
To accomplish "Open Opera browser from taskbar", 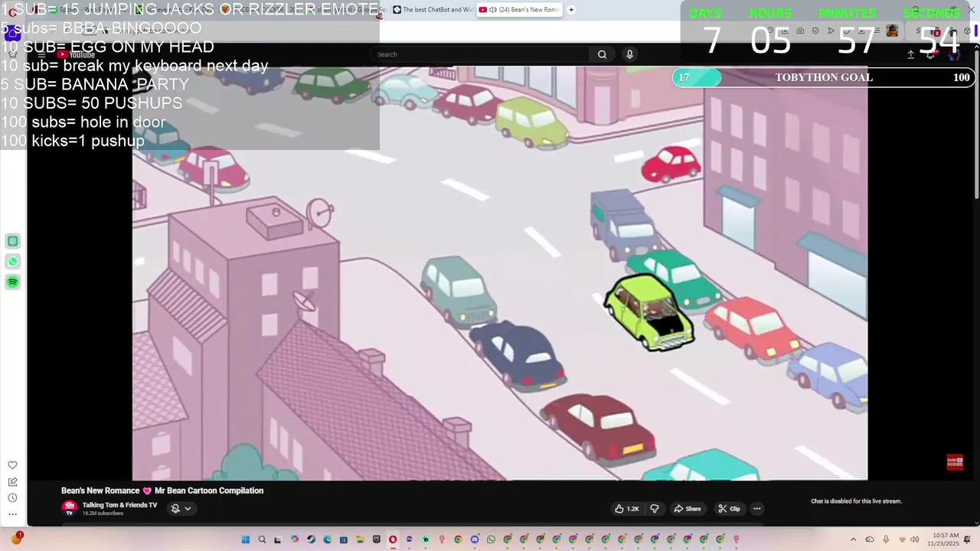I will pos(393,540).
